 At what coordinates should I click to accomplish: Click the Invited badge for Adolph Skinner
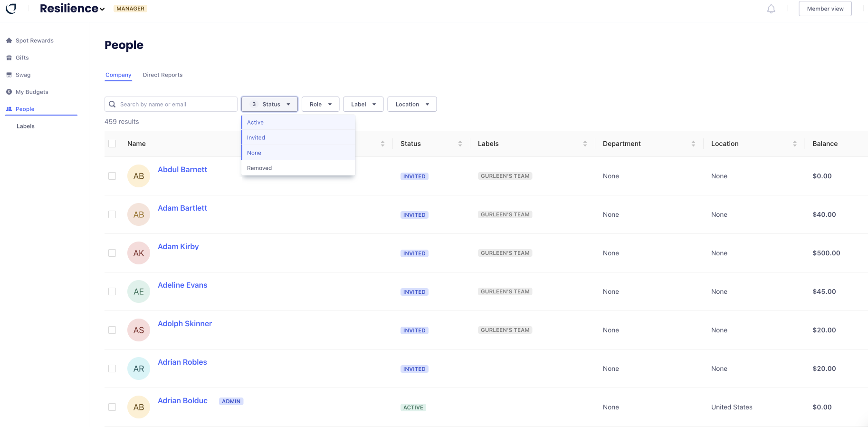tap(414, 330)
